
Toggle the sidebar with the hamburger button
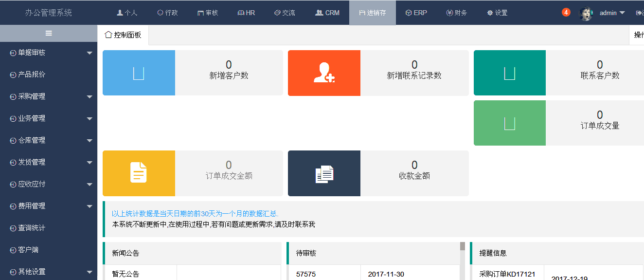pos(49,33)
